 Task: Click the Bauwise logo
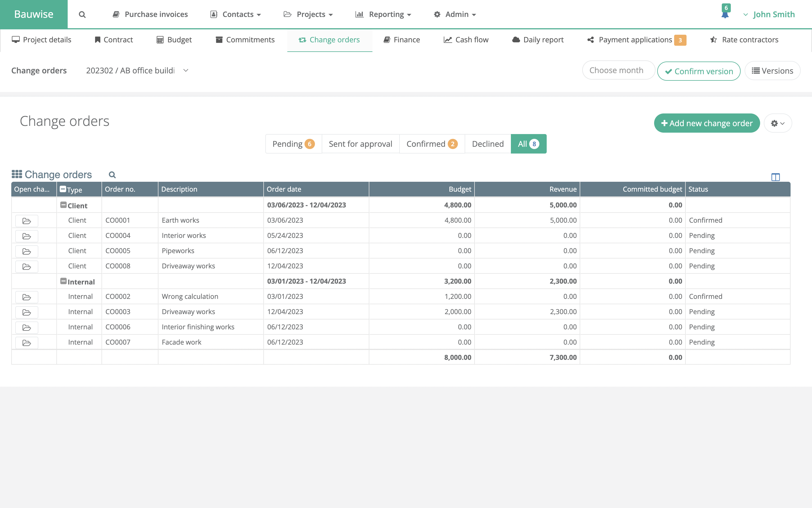click(34, 14)
